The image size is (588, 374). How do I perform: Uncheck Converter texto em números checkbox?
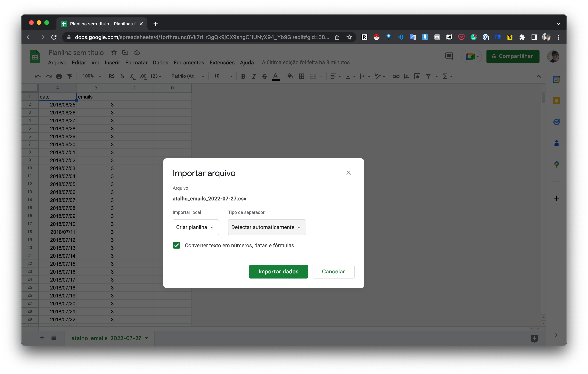coord(177,245)
